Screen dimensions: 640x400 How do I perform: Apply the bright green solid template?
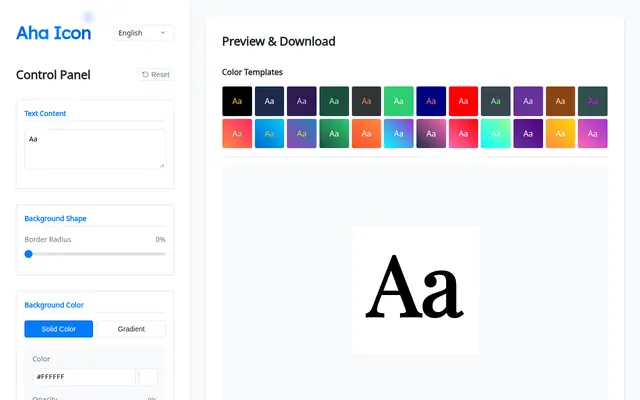click(399, 101)
